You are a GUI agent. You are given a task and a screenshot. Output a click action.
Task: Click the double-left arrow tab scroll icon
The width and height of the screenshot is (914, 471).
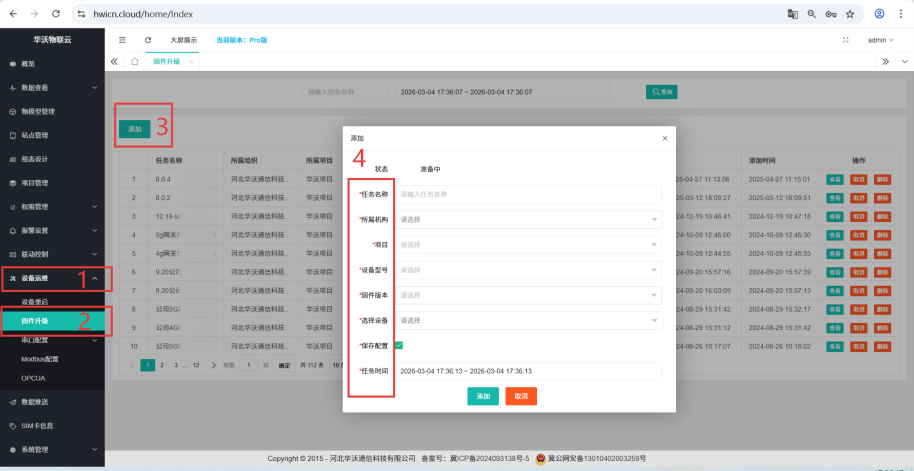114,62
